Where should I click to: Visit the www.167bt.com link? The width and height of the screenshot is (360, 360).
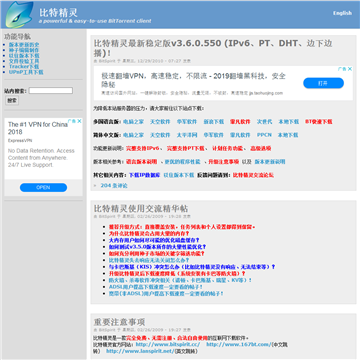pyautogui.click(x=239, y=344)
